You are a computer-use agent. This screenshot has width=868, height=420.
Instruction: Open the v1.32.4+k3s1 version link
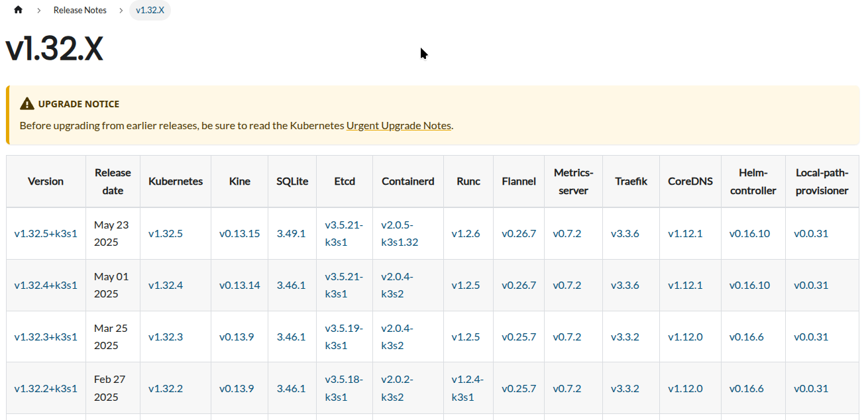click(x=46, y=285)
